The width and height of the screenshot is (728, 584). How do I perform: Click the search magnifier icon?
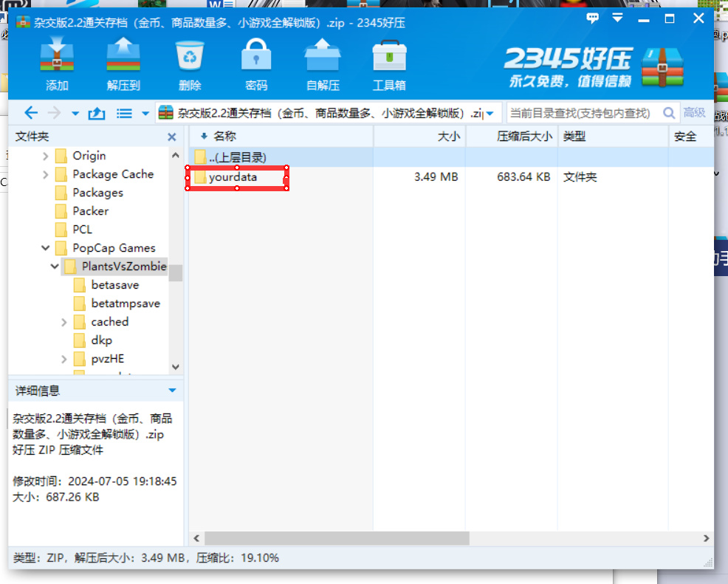pyautogui.click(x=669, y=113)
